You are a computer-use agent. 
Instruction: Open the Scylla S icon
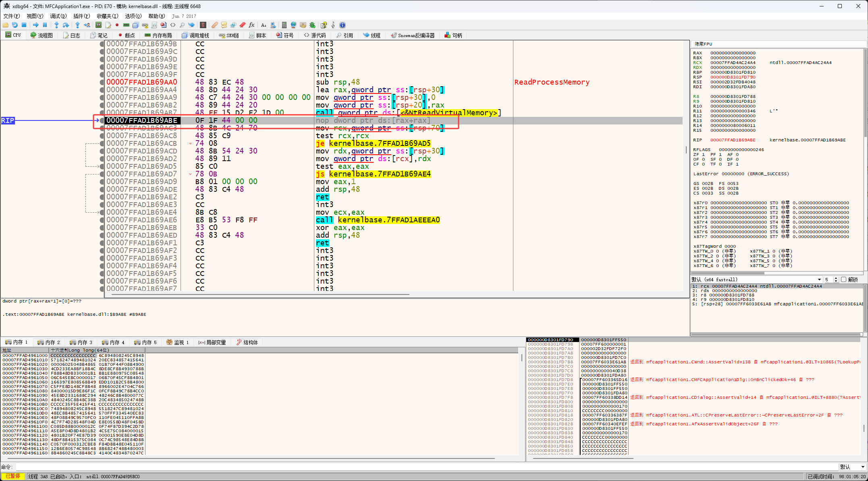(x=203, y=25)
